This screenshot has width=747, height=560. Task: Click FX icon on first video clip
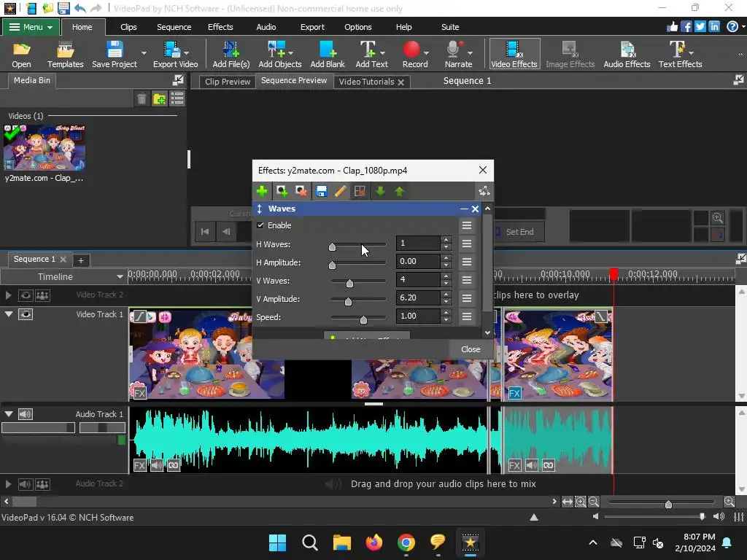coord(139,393)
